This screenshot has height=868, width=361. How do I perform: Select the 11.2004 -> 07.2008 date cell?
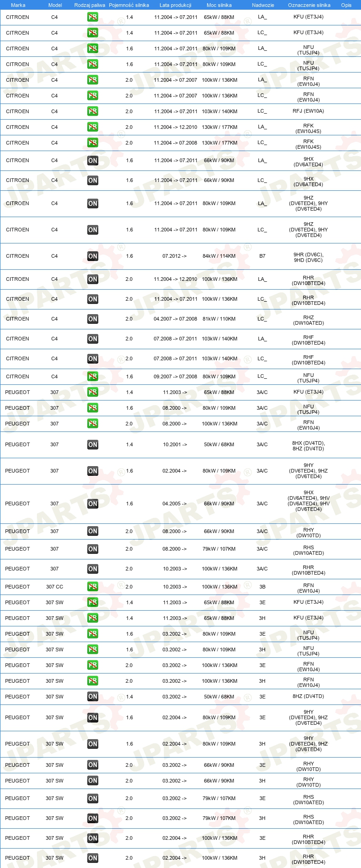175,143
